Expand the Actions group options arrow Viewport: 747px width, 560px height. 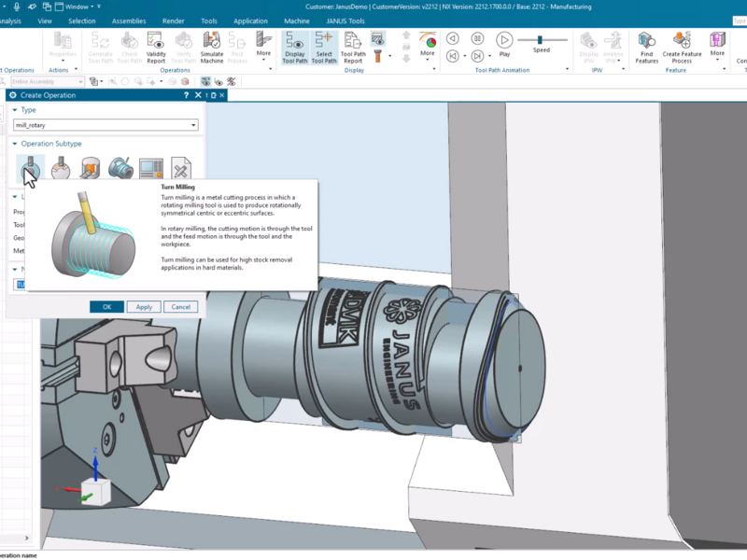(x=77, y=69)
